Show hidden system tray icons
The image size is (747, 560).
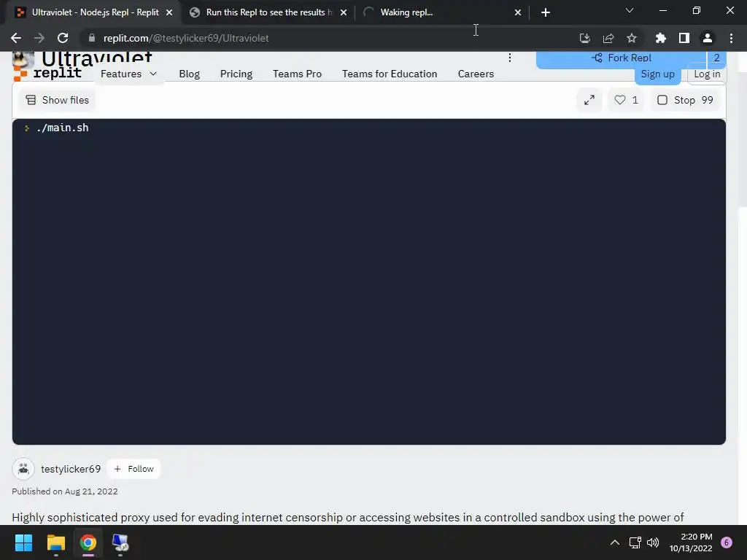tap(615, 542)
